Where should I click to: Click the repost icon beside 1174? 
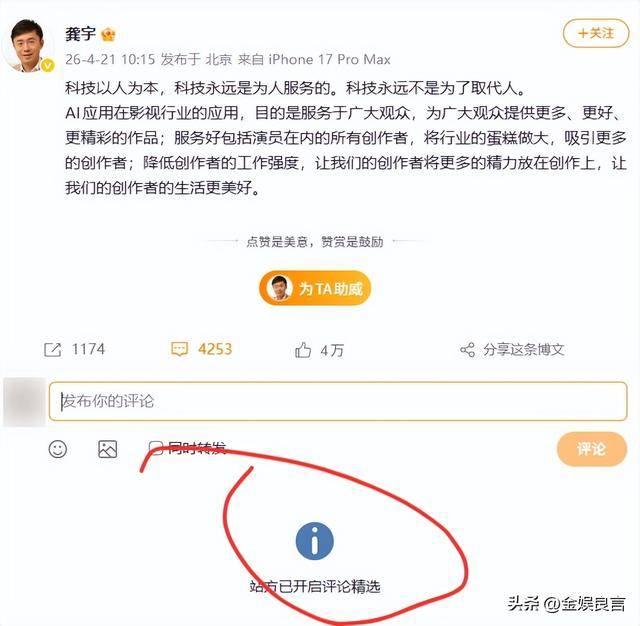[x=53, y=350]
